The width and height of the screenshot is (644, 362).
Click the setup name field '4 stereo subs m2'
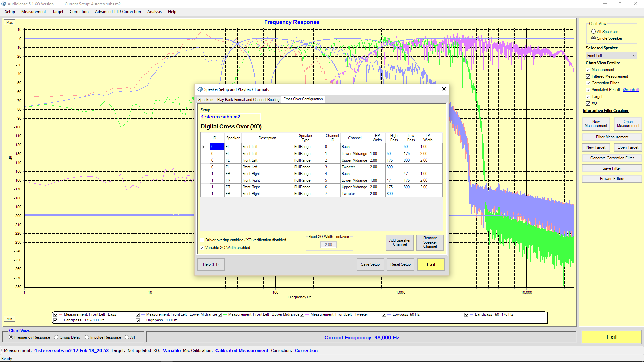tap(230, 117)
